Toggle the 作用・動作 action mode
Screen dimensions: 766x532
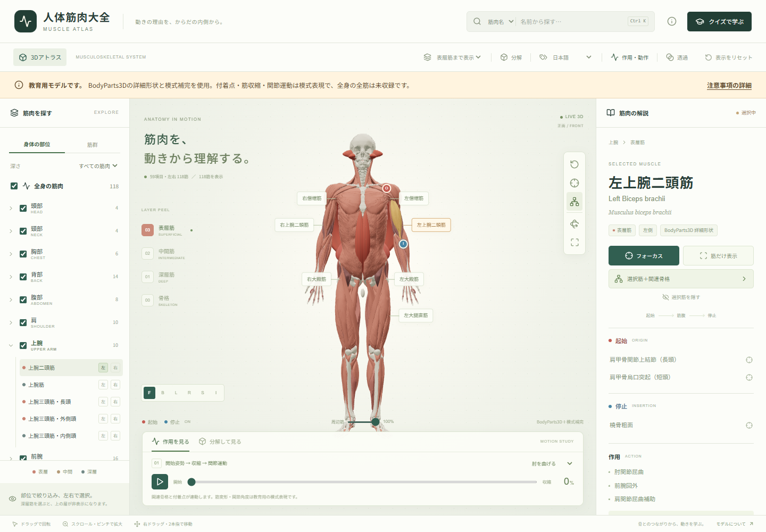pos(630,57)
